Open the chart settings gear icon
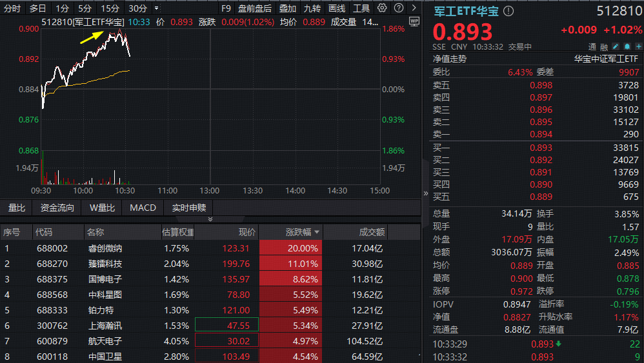 (x=382, y=8)
